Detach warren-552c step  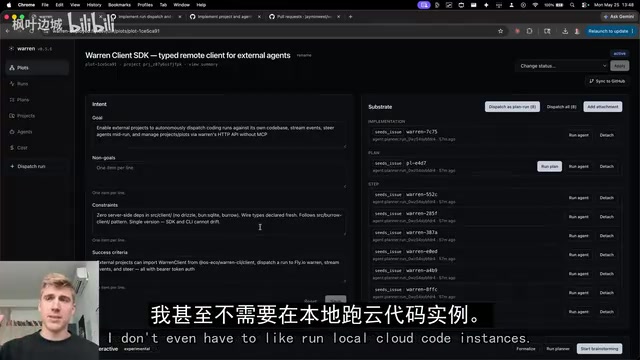click(x=607, y=198)
